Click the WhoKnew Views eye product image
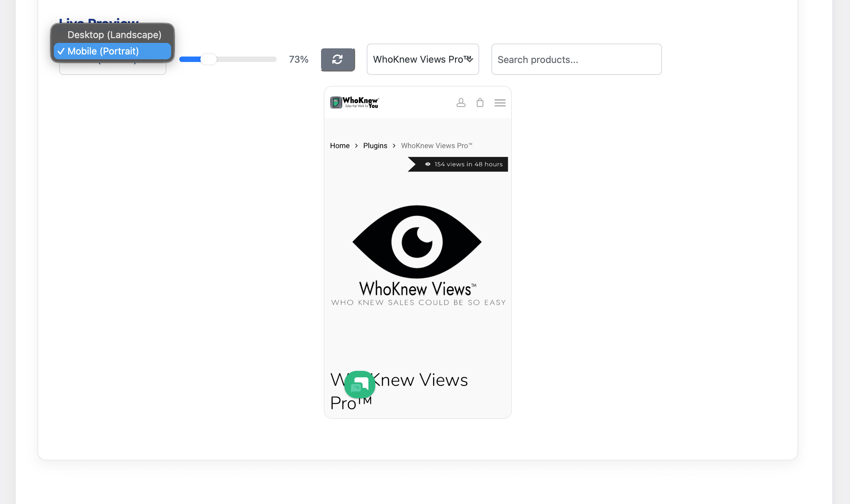Screen dimensions: 850x504 (x=417, y=242)
